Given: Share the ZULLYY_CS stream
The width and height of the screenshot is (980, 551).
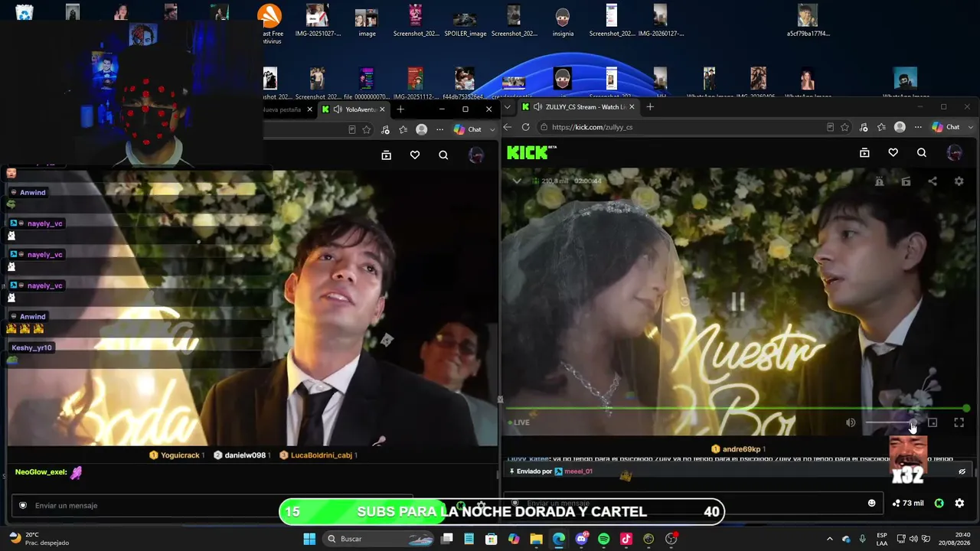Looking at the screenshot, I should [x=932, y=181].
